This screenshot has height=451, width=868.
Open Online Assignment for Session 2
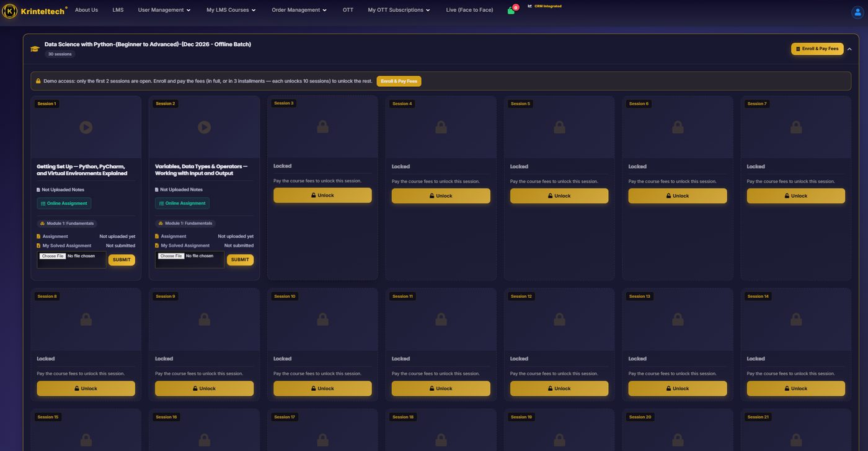click(x=182, y=203)
